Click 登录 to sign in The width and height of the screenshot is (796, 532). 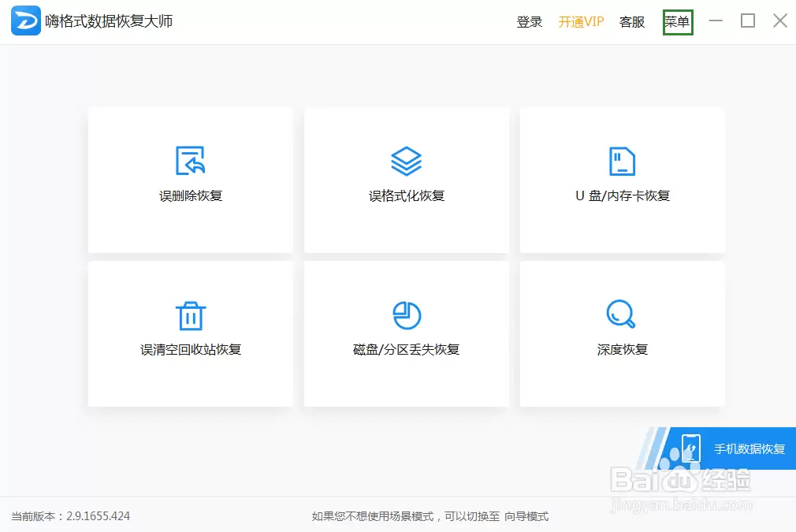click(x=529, y=21)
